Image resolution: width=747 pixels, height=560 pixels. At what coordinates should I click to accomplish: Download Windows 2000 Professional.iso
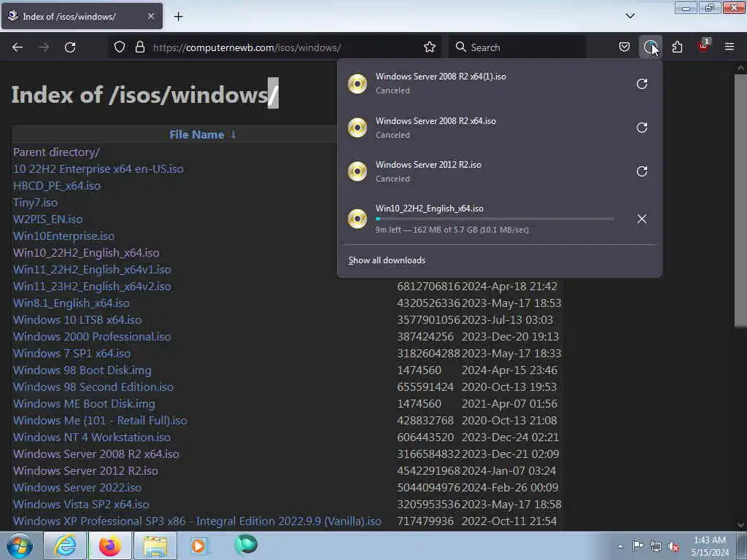(92, 337)
